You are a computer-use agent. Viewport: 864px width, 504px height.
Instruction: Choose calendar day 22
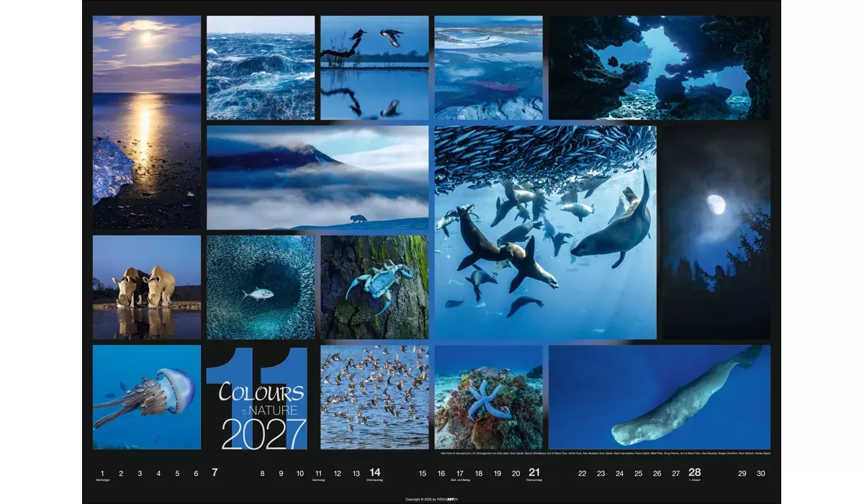coord(582,473)
